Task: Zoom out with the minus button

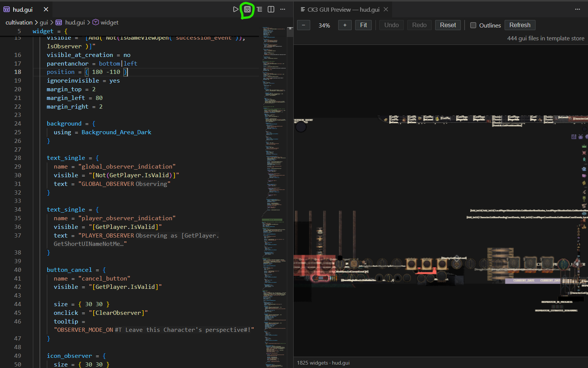Action: pyautogui.click(x=303, y=25)
